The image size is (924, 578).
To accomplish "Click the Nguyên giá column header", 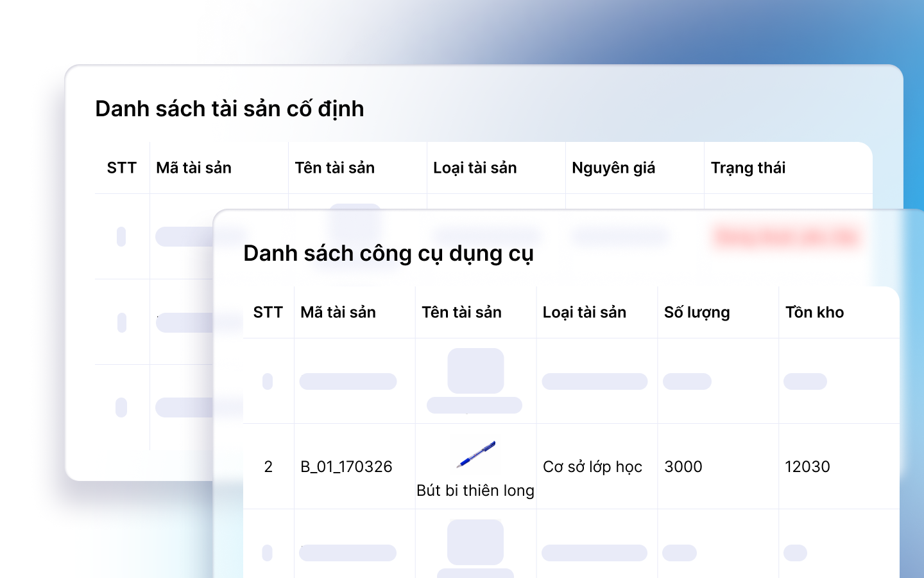I will coord(613,168).
